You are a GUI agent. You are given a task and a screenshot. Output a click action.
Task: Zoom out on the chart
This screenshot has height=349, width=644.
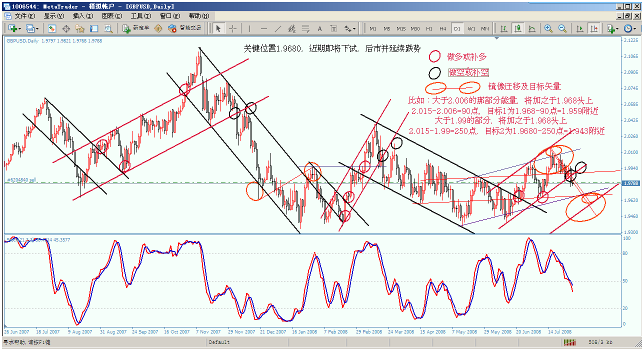[562, 28]
